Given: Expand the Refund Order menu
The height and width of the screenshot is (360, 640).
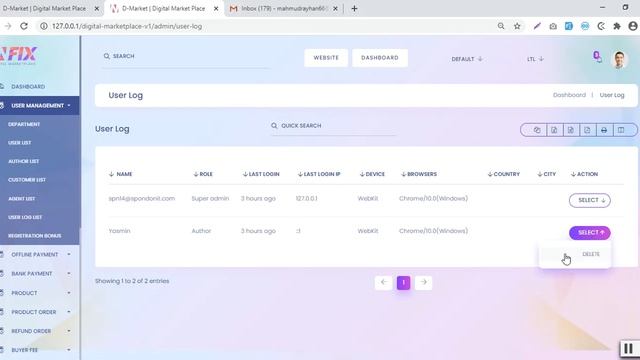Looking at the screenshot, I should click(40, 331).
